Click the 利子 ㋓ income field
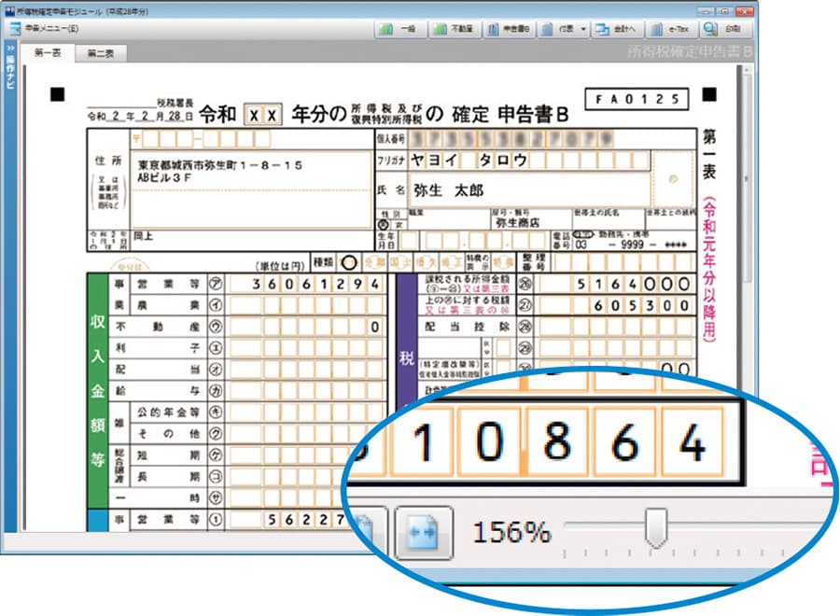Screen dimensions: 840x616 [x=307, y=348]
